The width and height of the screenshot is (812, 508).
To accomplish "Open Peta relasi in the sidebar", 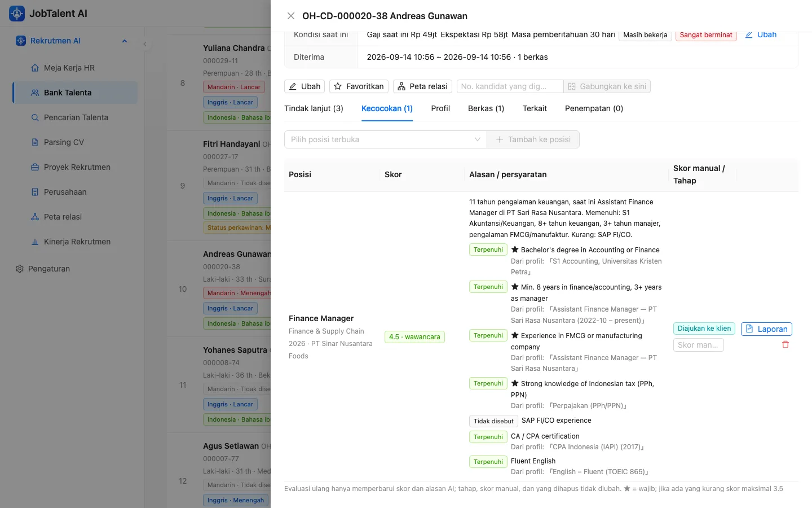I will [75, 217].
